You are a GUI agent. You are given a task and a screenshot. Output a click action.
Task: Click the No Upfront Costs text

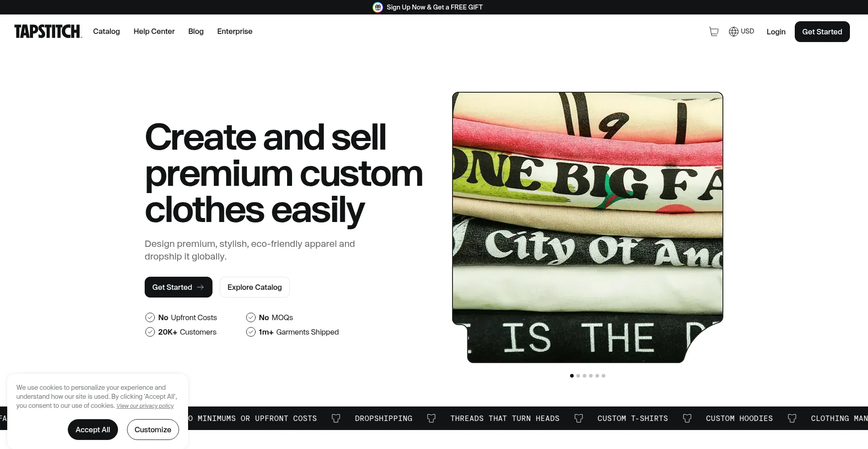[x=188, y=317]
